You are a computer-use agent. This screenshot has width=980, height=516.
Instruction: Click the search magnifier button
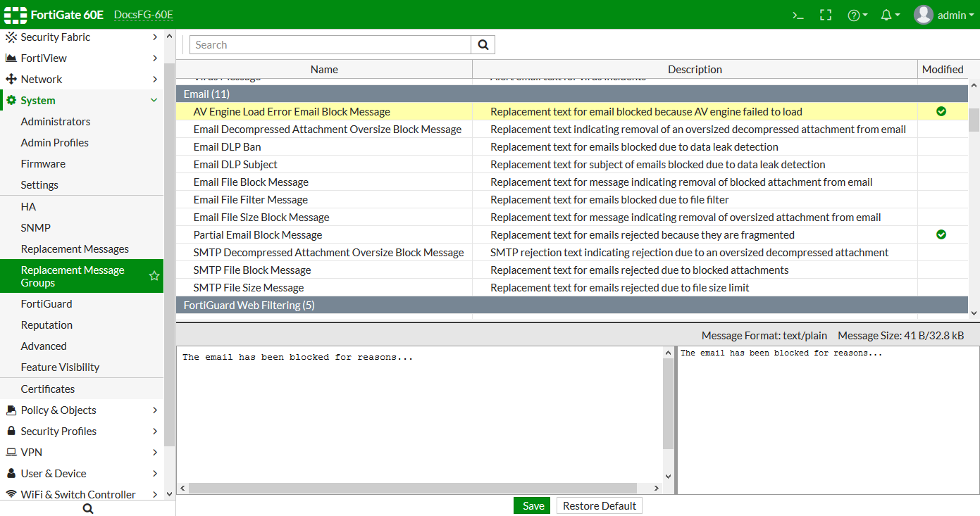[x=483, y=45]
